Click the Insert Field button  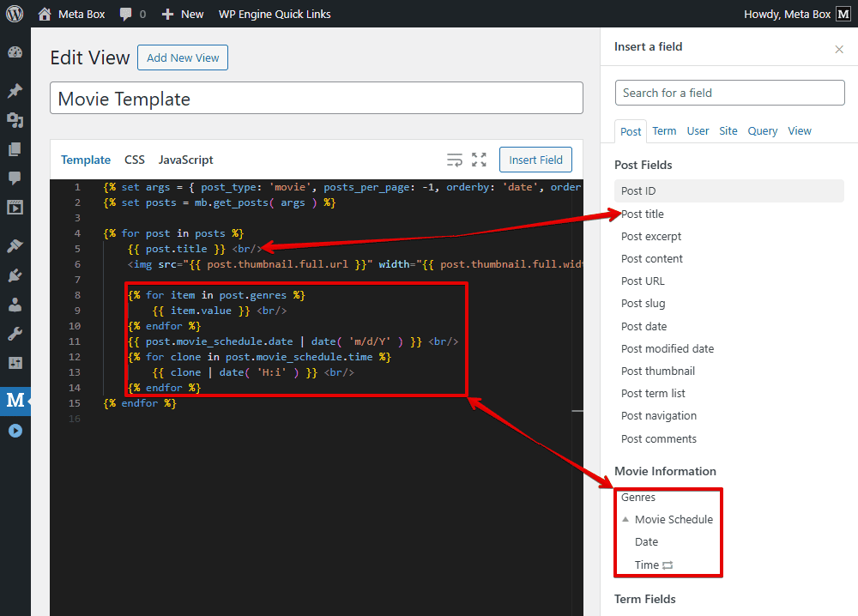(x=535, y=160)
